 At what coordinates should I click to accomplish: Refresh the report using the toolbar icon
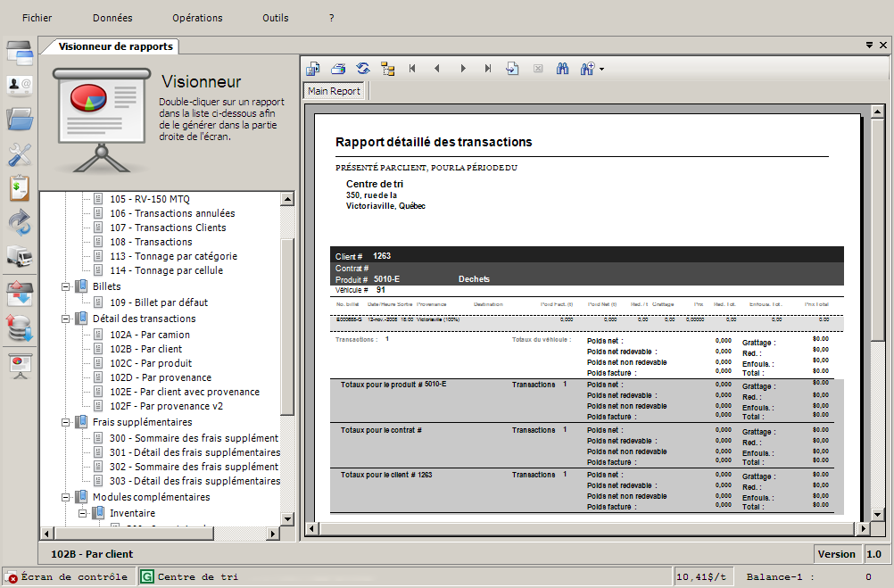coord(363,69)
